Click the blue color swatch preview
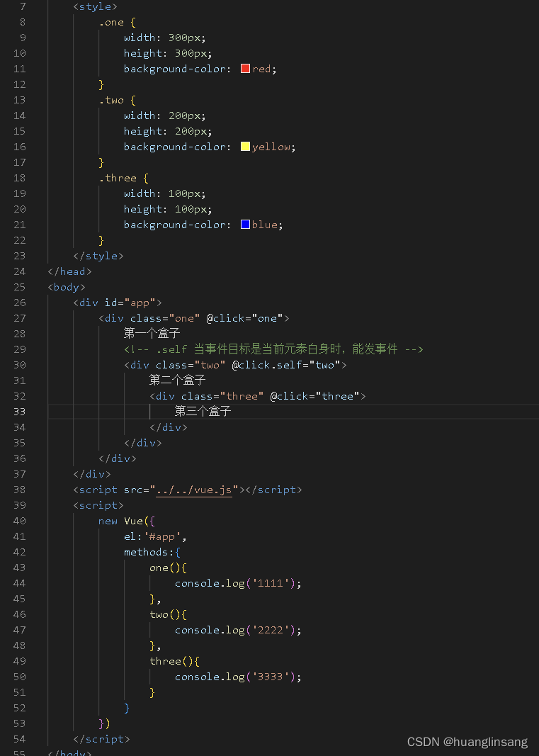Image resolution: width=539 pixels, height=756 pixels. (x=245, y=224)
